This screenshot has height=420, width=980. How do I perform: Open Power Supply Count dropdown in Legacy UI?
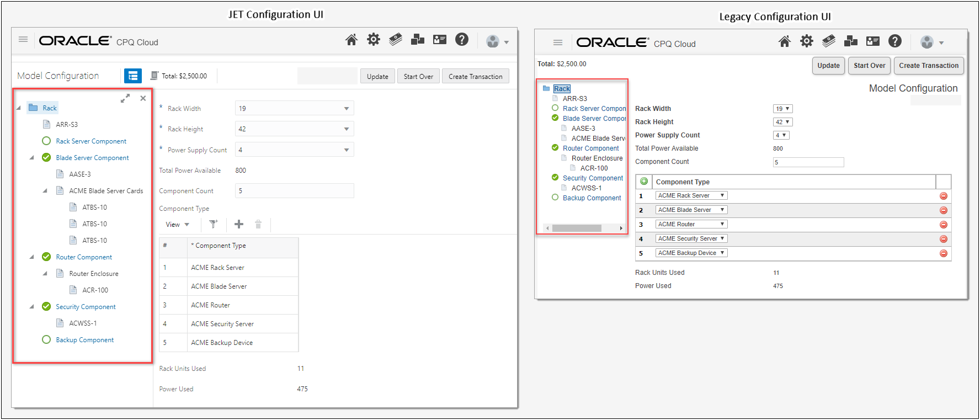click(781, 135)
